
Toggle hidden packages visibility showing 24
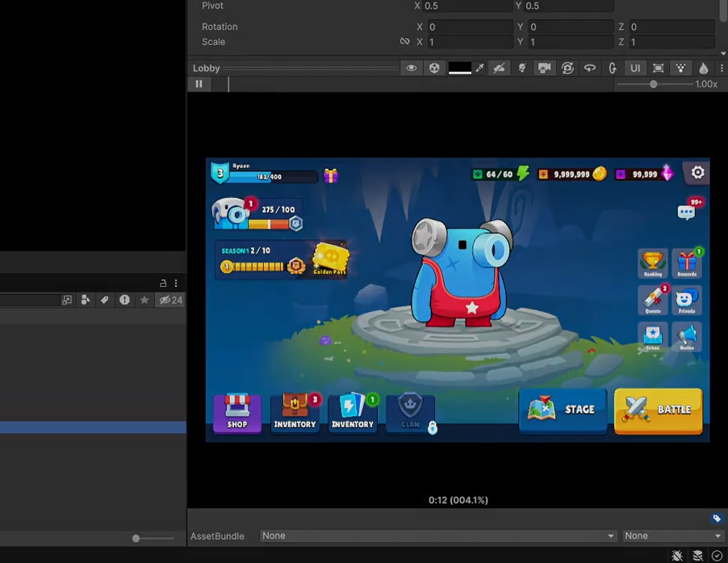[x=170, y=300]
